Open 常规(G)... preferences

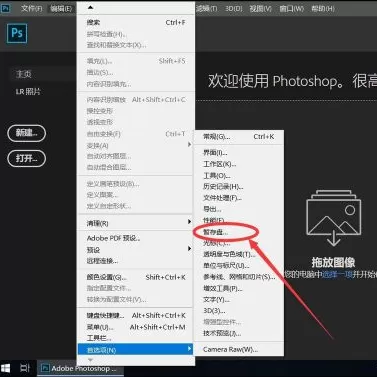pos(239,136)
